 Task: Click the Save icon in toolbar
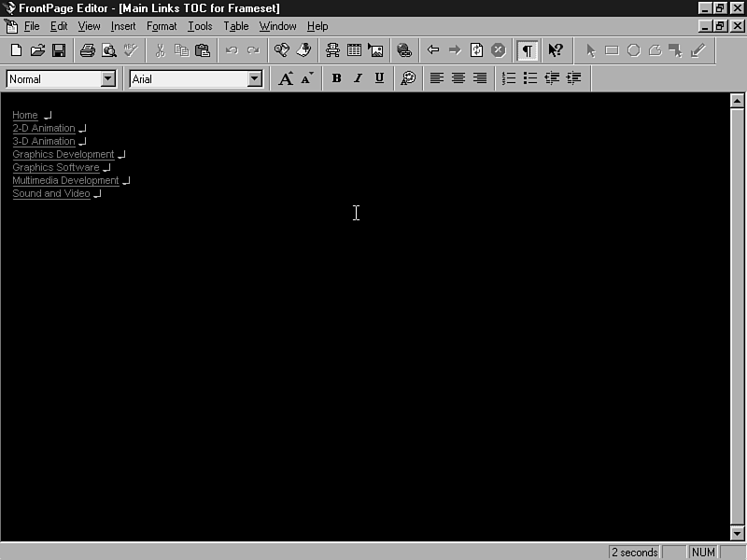(x=59, y=50)
